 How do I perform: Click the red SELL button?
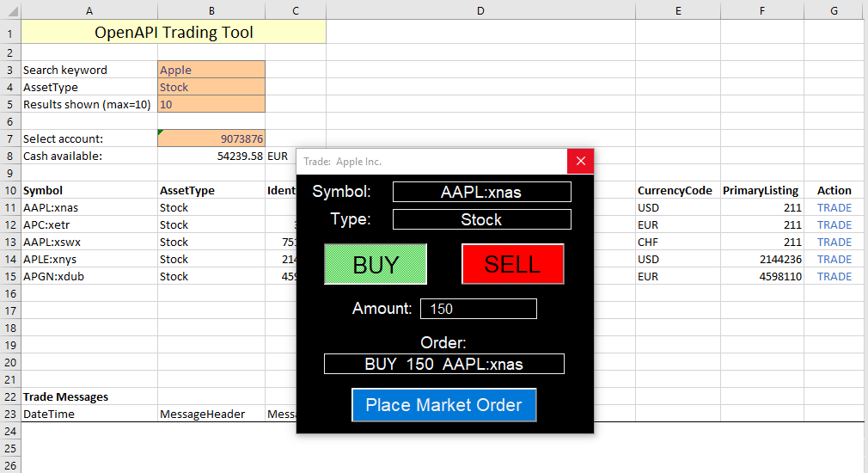click(x=512, y=264)
